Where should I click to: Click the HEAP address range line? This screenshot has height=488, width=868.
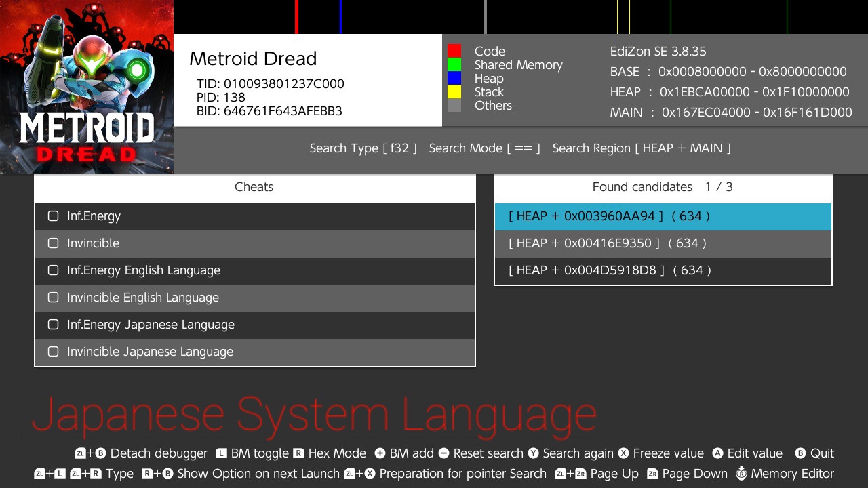tap(730, 92)
